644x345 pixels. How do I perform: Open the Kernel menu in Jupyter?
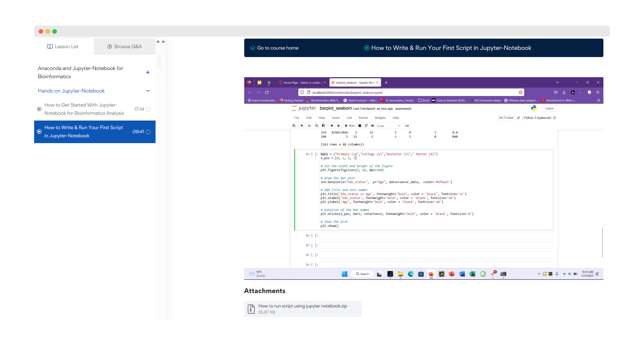point(363,118)
